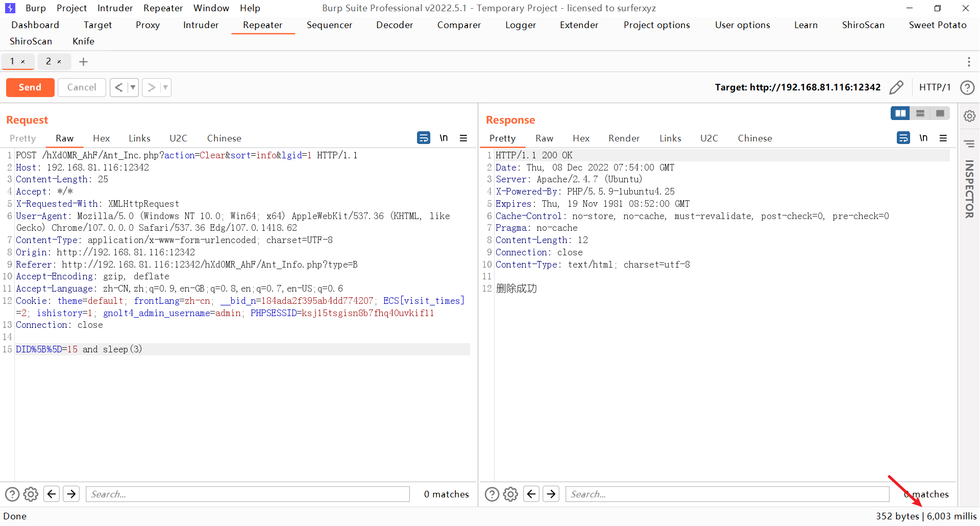Click the request search input field

[248, 494]
